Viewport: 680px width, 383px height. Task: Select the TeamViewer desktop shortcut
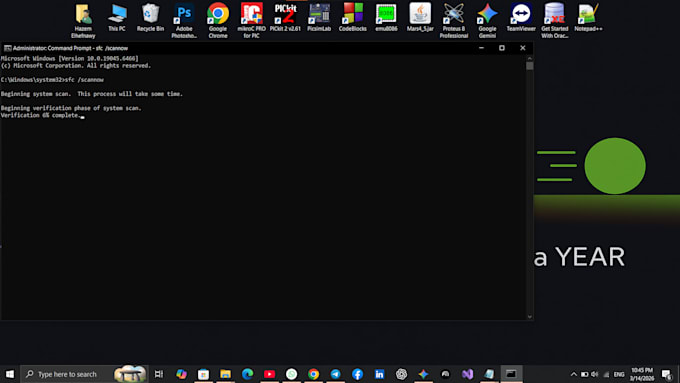(x=521, y=17)
